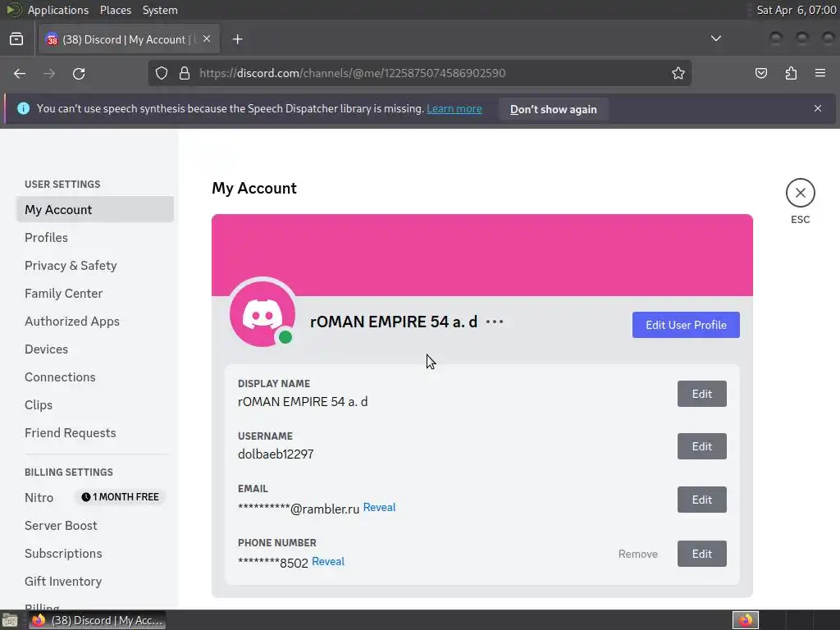Open the Places menu
The image size is (840, 630).
tap(115, 10)
